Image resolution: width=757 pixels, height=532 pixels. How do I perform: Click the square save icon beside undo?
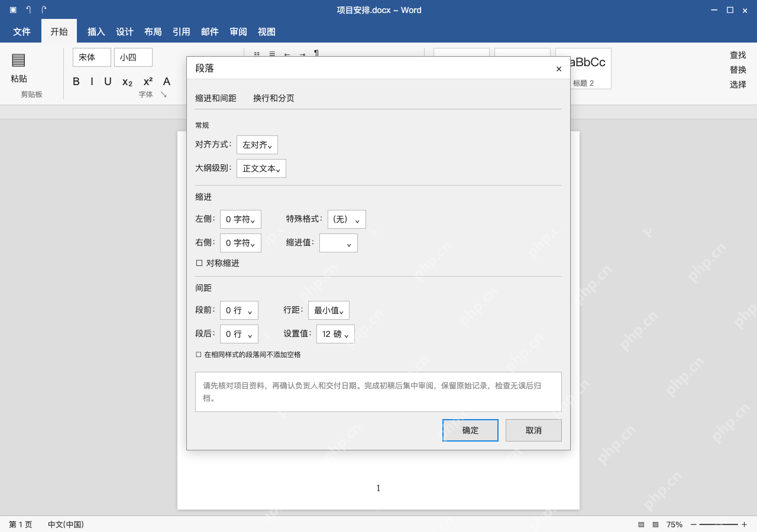tap(13, 9)
